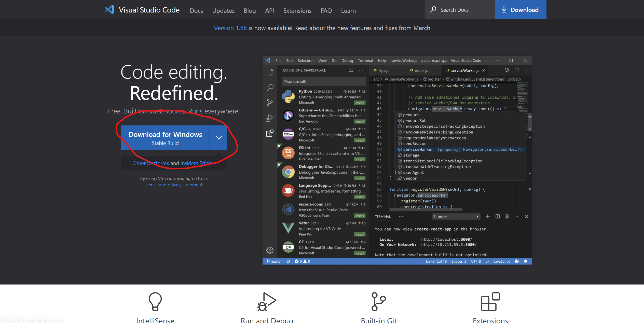This screenshot has height=323, width=644.
Task: Open the Manage gear icon
Action: [270, 250]
